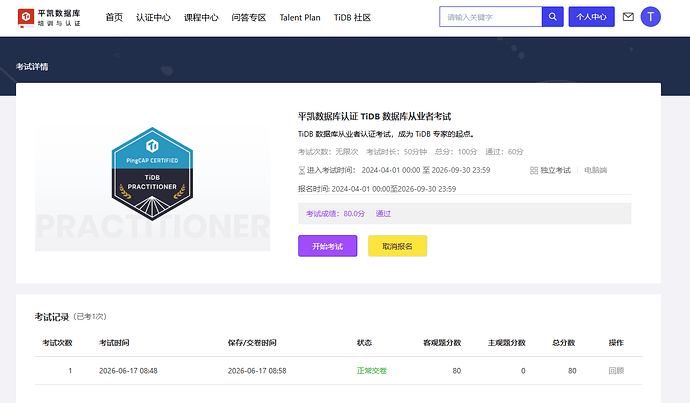Click 主观题分数 column header
The width and height of the screenshot is (690, 403).
506,343
